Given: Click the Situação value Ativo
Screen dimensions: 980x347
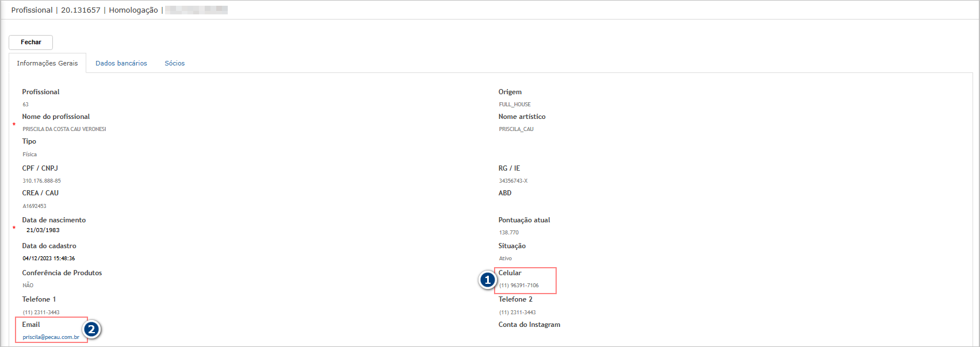Looking at the screenshot, I should (x=506, y=259).
